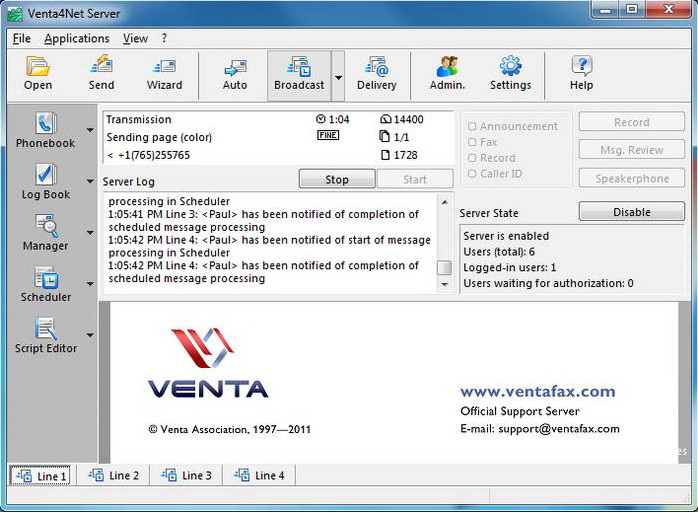Click the Send fax toolbar icon

click(101, 65)
